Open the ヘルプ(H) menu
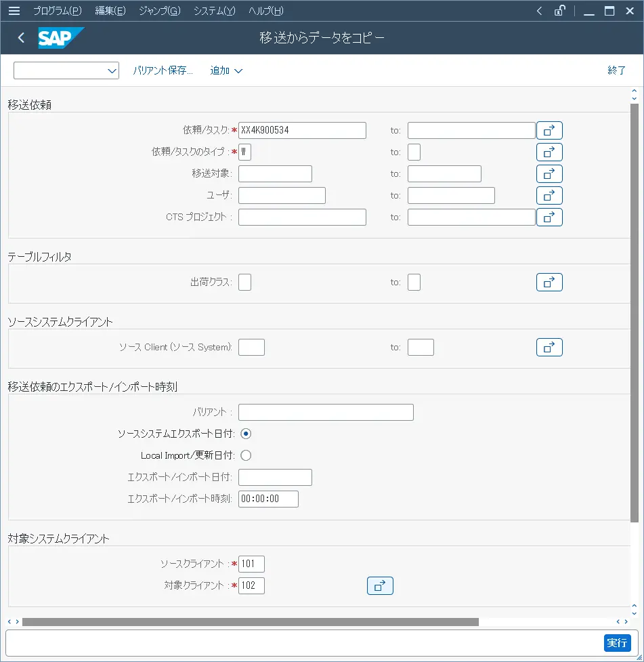 266,11
